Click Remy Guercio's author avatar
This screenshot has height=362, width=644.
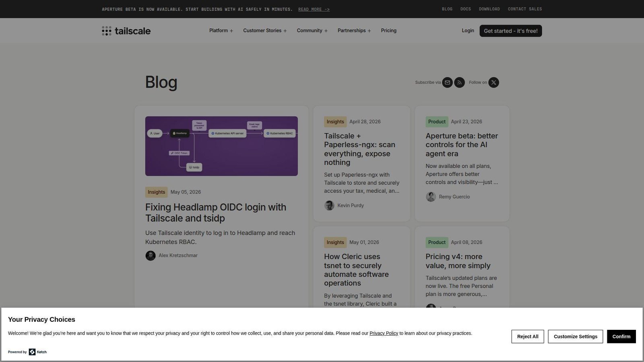(x=431, y=197)
